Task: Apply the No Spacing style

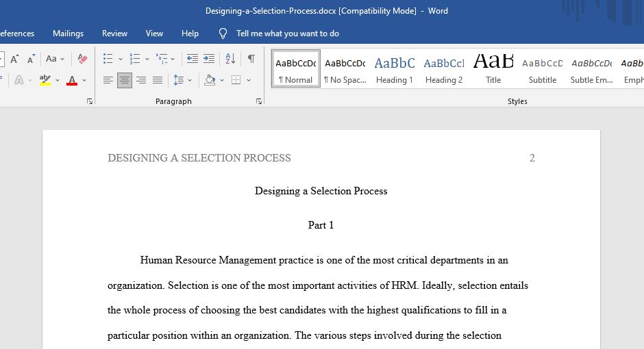Action: tap(345, 69)
